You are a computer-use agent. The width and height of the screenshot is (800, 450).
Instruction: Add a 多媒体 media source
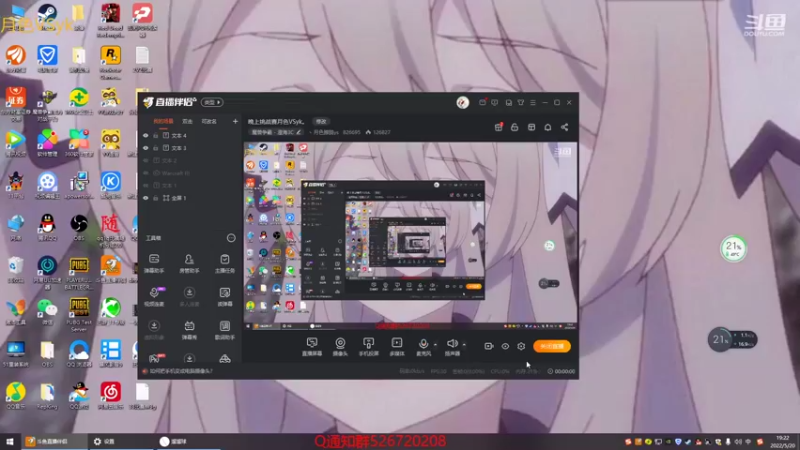396,346
